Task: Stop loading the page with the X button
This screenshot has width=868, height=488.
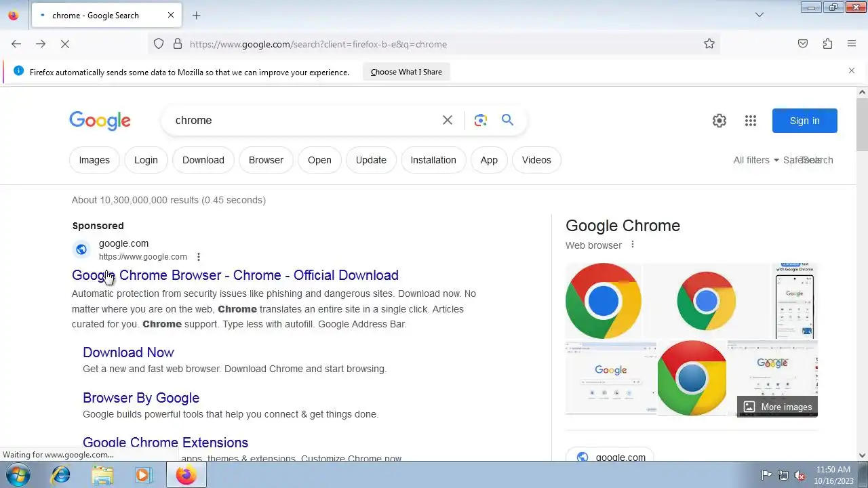Action: tap(65, 44)
